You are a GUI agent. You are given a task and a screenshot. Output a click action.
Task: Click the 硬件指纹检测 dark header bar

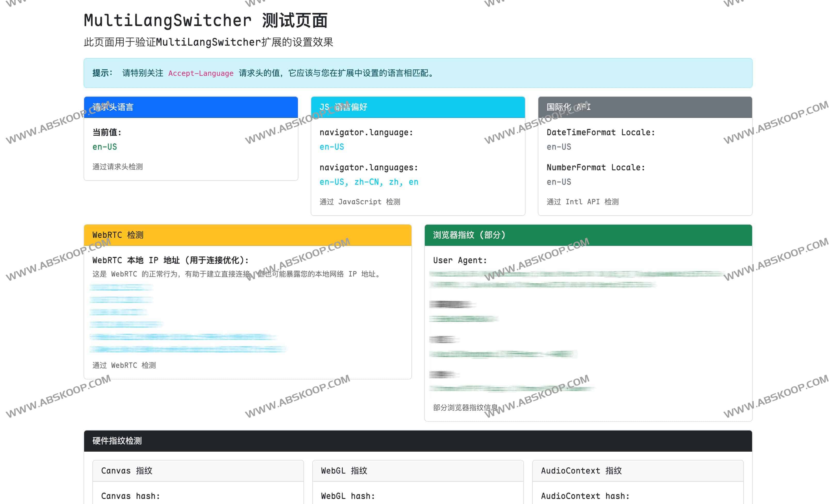pyautogui.click(x=418, y=441)
